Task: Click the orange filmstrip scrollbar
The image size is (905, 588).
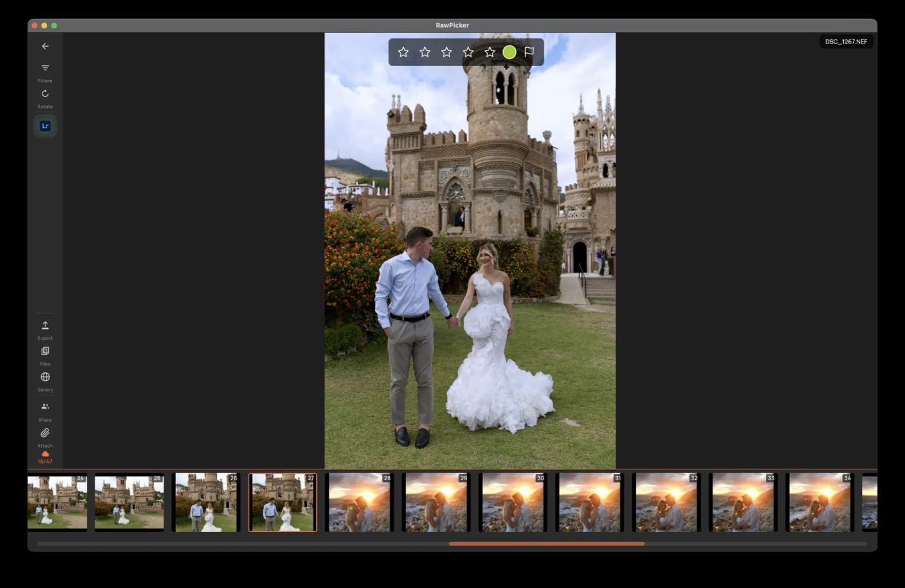Action: (x=546, y=544)
